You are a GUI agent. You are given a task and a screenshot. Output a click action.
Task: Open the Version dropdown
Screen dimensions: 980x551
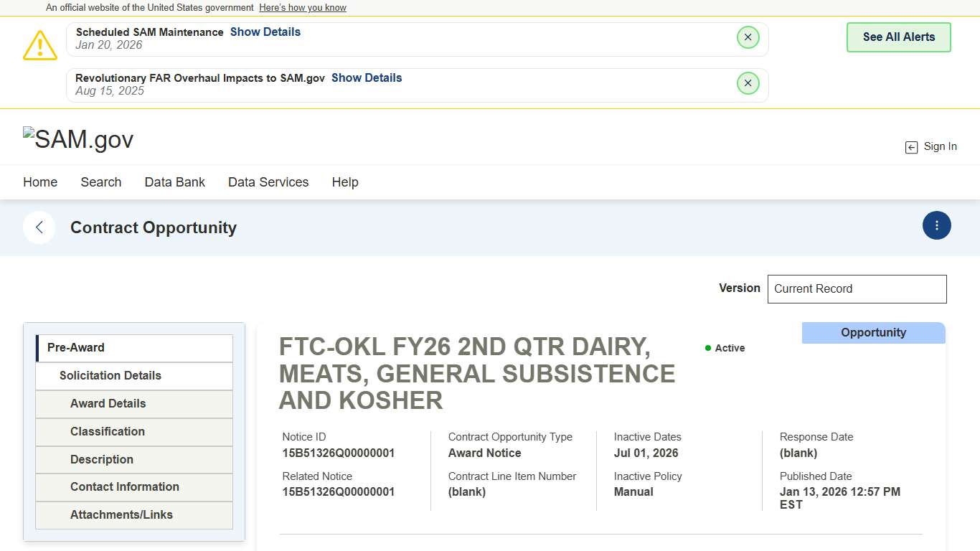tap(857, 289)
